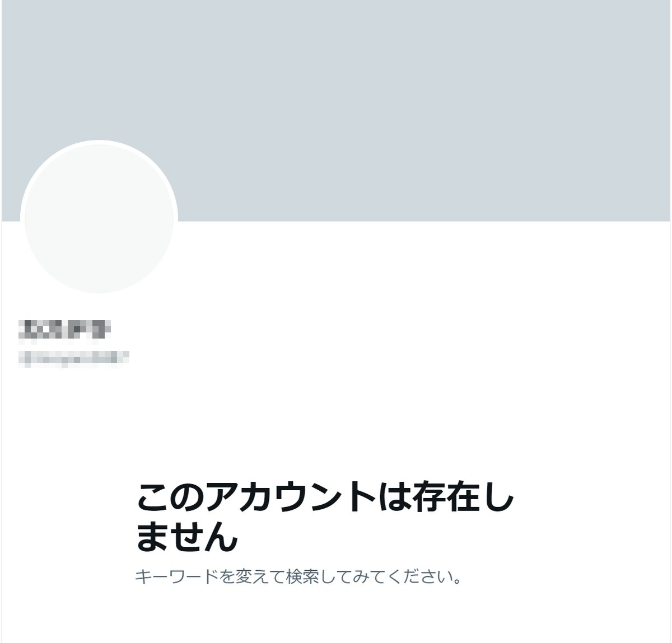Open the gray profile header banner
672x643 pixels.
click(336, 111)
